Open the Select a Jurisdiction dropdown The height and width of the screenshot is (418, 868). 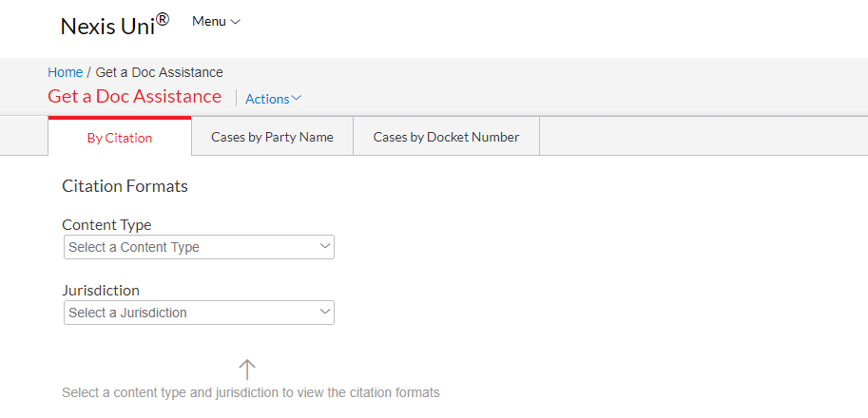[199, 313]
